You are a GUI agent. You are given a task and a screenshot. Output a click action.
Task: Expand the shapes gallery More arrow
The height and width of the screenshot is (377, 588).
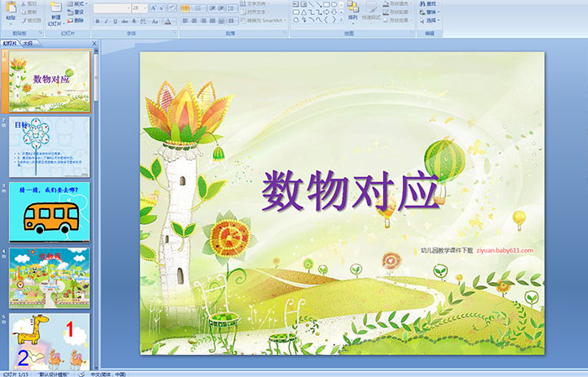click(341, 19)
